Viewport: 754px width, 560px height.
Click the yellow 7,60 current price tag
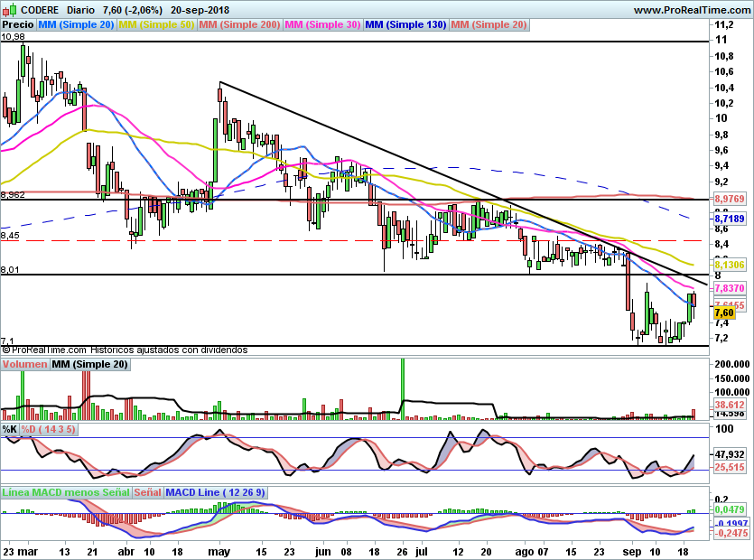click(x=723, y=313)
